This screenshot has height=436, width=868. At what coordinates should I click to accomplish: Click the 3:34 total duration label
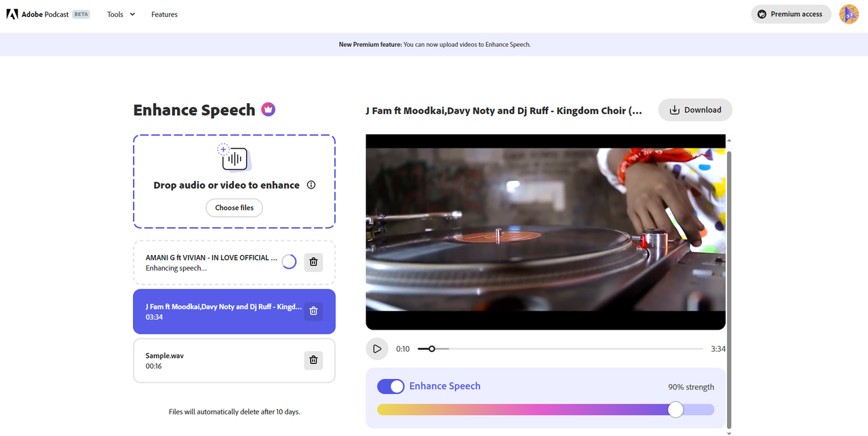tap(718, 349)
